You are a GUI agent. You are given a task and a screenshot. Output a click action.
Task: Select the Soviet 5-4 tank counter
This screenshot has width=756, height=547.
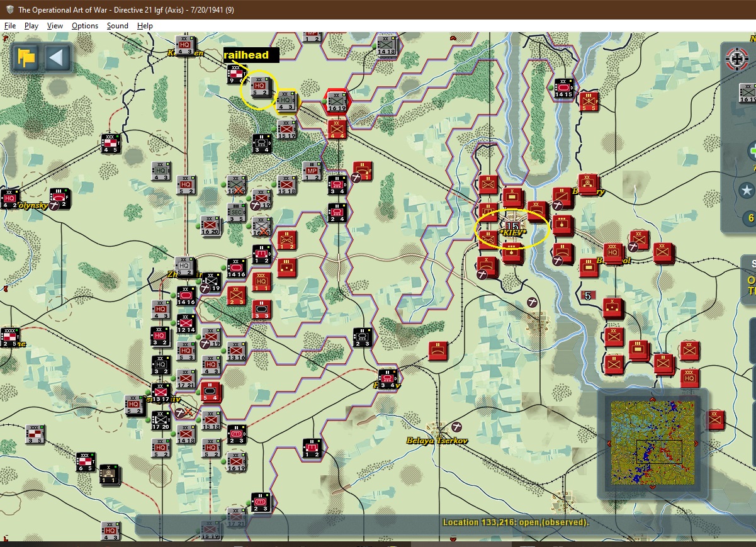pos(211,392)
